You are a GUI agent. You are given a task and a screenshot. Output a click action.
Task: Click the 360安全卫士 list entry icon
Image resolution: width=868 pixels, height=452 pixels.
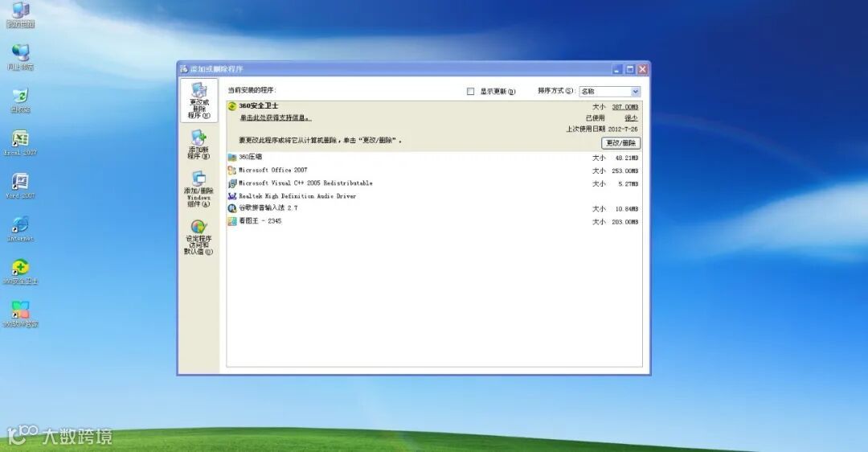(x=232, y=106)
